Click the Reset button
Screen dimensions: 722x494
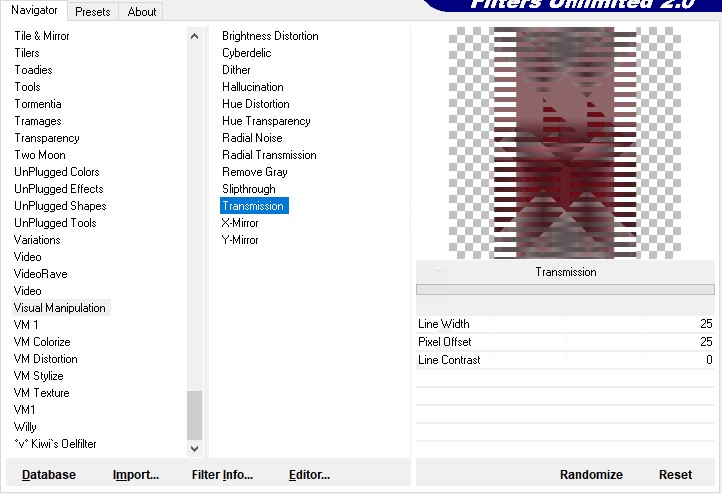click(675, 475)
